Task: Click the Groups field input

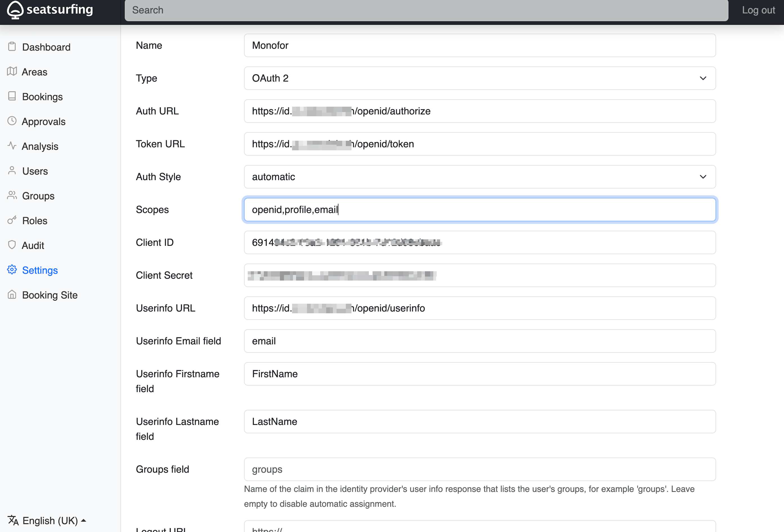Action: (479, 469)
